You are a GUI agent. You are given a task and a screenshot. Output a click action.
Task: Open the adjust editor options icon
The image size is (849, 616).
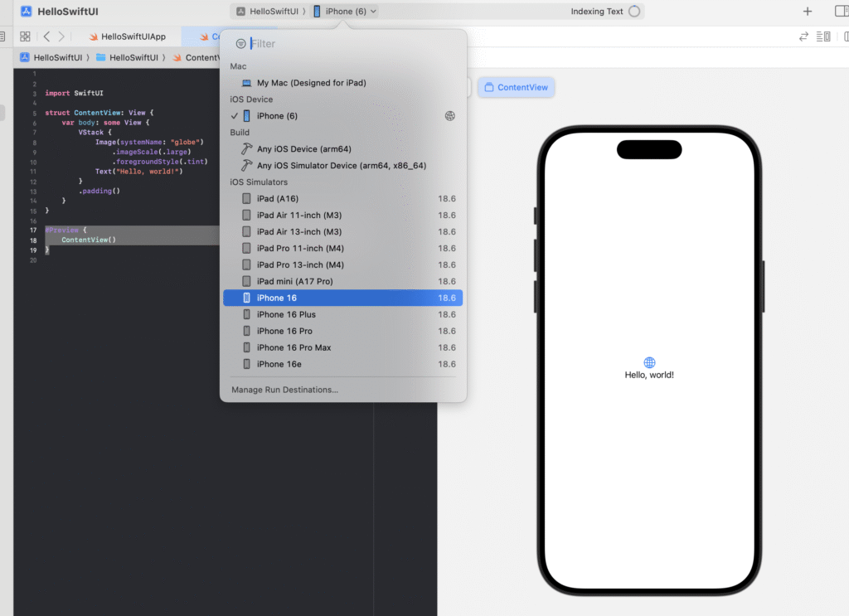[823, 36]
